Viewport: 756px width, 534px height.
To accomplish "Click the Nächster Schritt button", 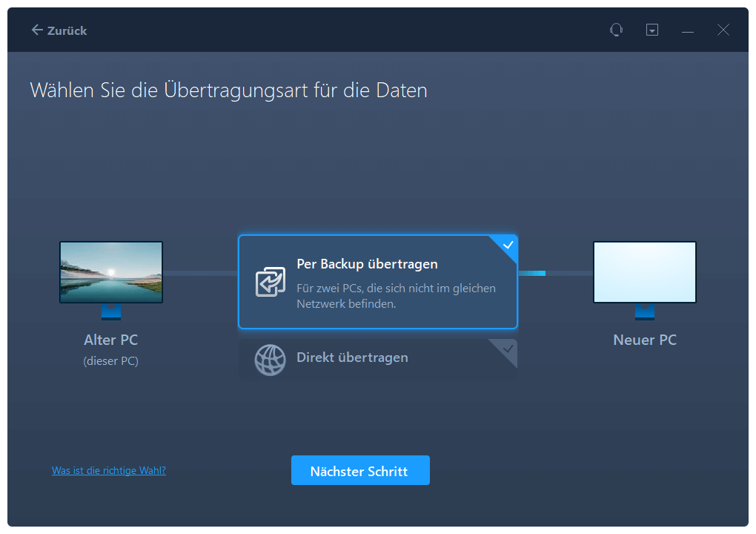I will click(360, 470).
